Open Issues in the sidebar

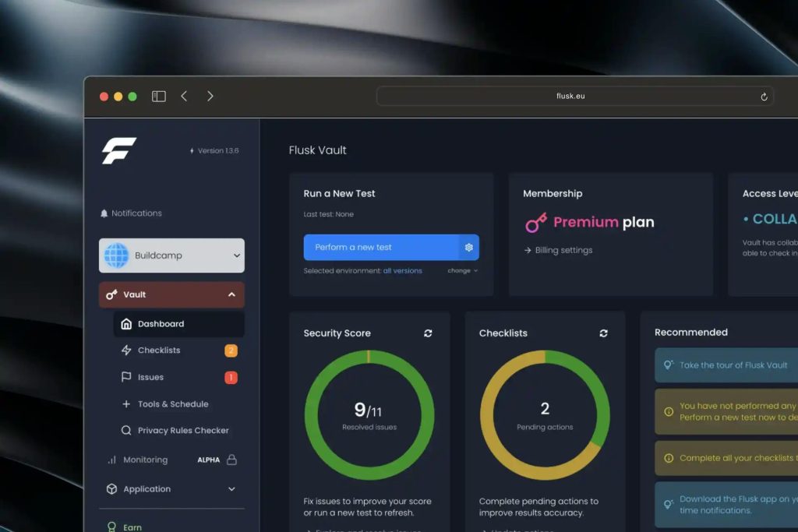point(150,378)
